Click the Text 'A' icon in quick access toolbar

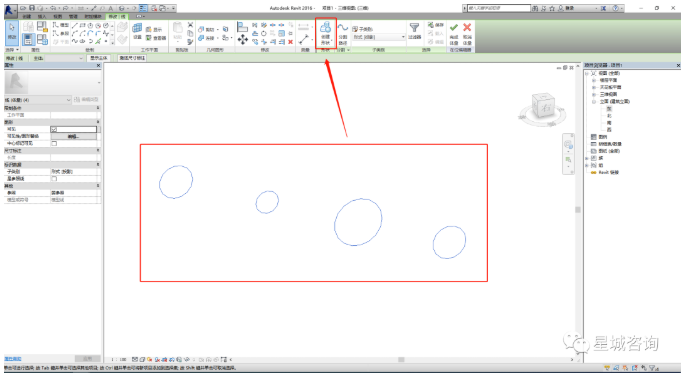click(x=111, y=8)
